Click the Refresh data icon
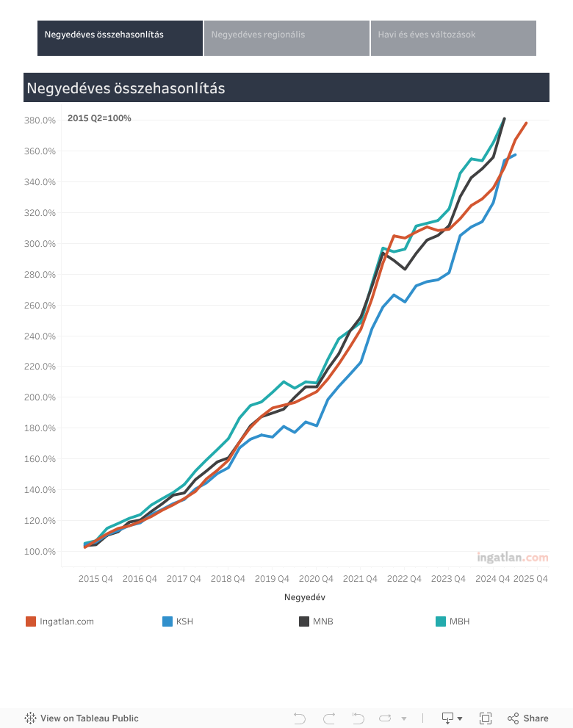Viewport: 573px width, 728px height. tap(384, 718)
